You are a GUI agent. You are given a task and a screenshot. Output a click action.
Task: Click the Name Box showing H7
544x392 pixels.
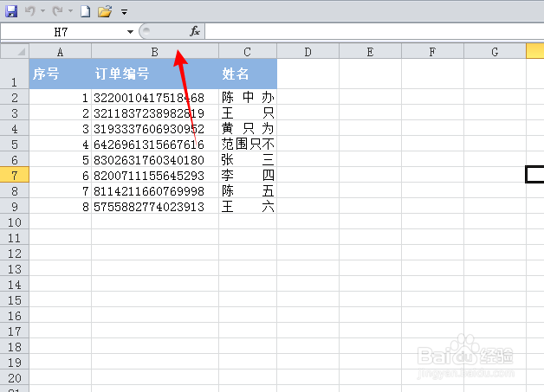(x=62, y=32)
